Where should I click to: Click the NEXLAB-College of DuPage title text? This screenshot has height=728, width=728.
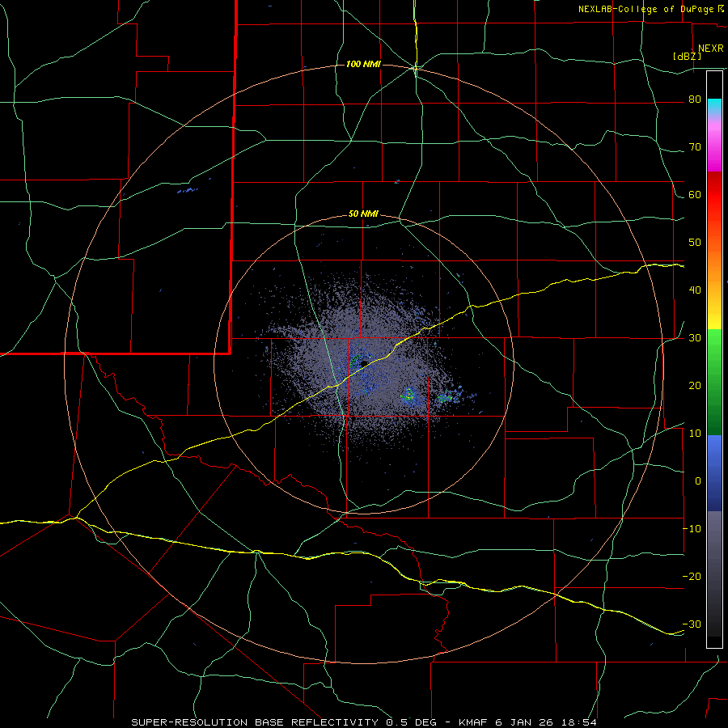645,9
